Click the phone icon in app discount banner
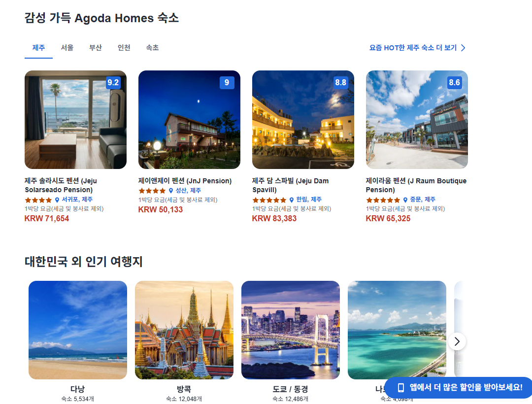This screenshot has height=404, width=532. click(400, 387)
